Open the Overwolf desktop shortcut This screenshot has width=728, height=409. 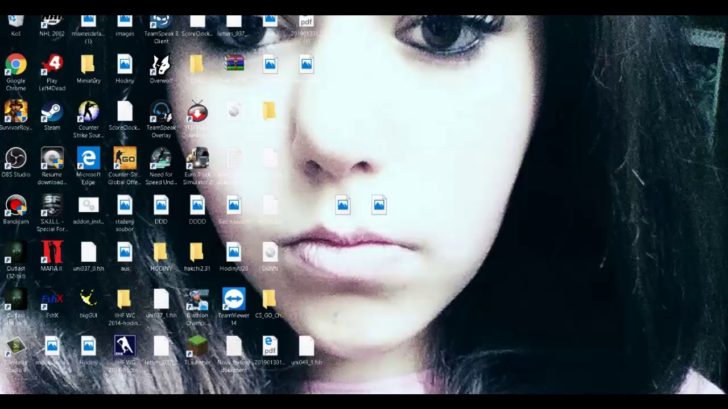coord(160,65)
